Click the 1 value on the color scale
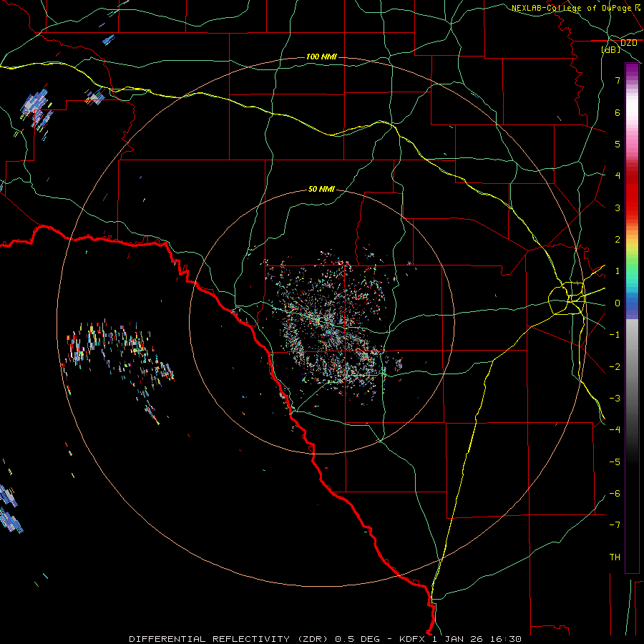This screenshot has width=644, height=644. pos(618,271)
